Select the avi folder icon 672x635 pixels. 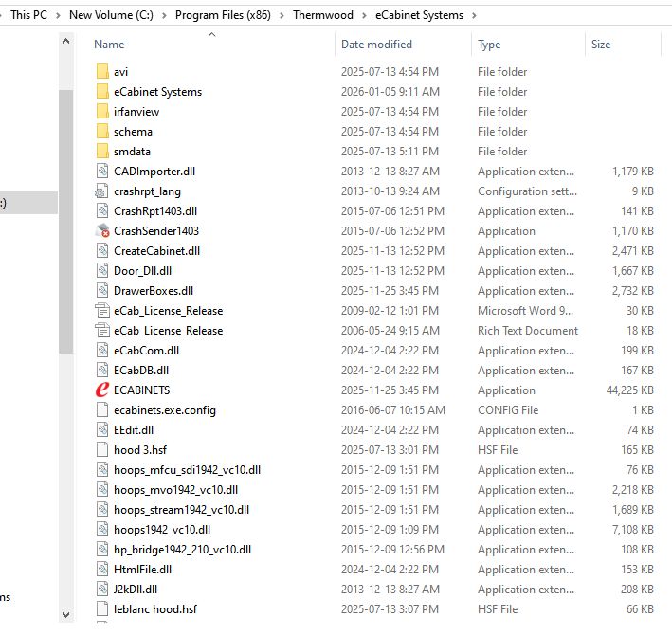pos(103,72)
